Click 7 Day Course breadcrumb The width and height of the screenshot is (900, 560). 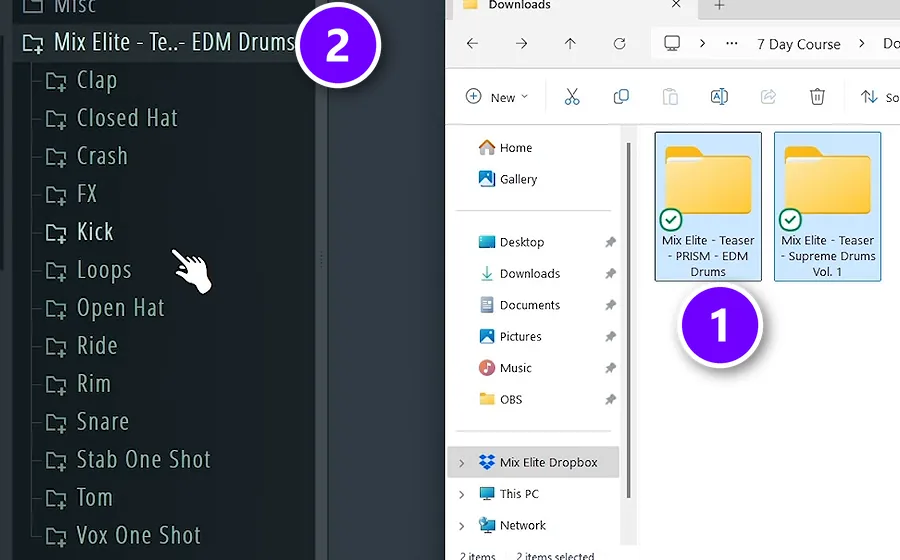(x=798, y=44)
